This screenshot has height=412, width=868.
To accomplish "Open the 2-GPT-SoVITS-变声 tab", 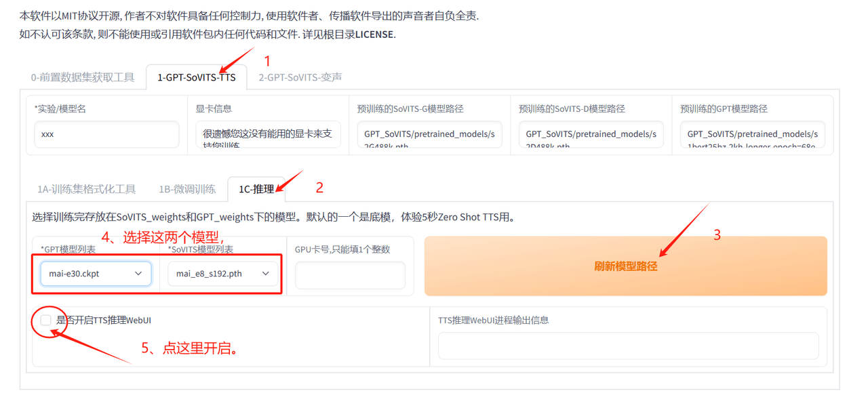I will pos(300,77).
